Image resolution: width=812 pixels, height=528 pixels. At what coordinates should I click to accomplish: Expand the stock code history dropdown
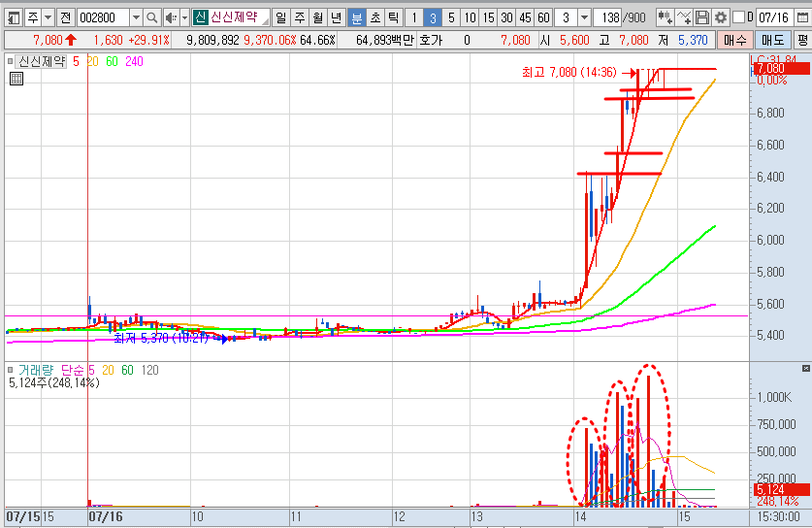[136, 18]
